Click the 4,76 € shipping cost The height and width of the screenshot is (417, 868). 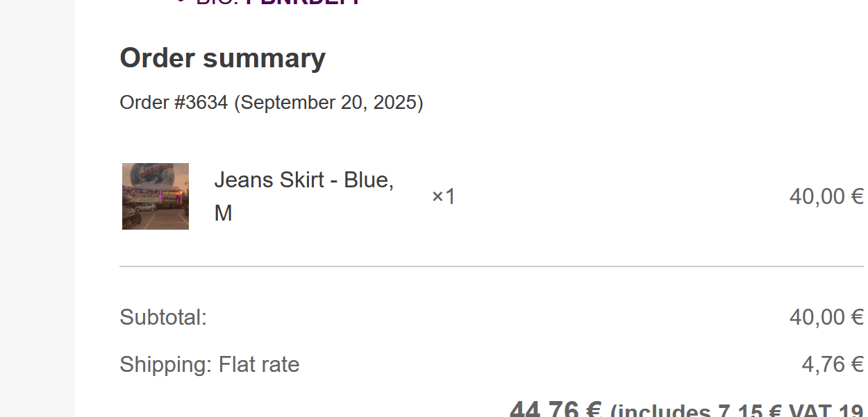click(832, 365)
